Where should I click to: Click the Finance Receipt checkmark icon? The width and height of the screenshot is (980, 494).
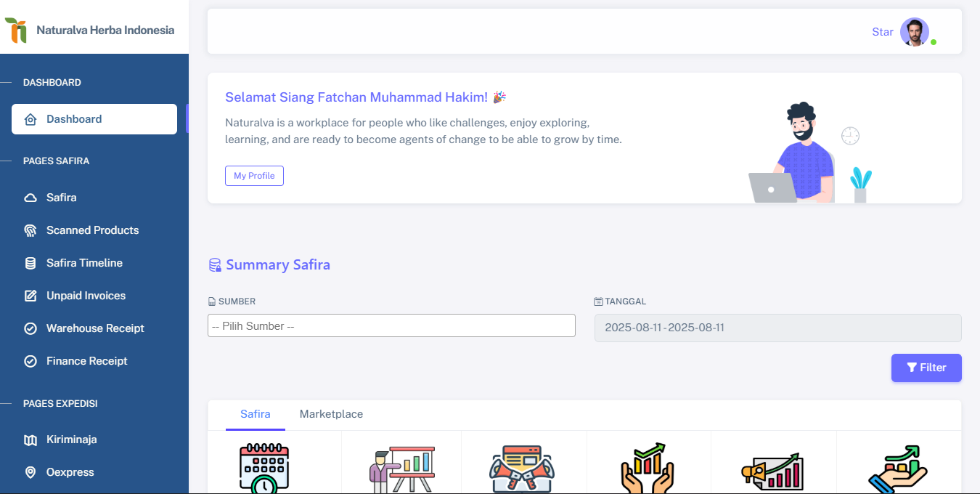(x=30, y=361)
